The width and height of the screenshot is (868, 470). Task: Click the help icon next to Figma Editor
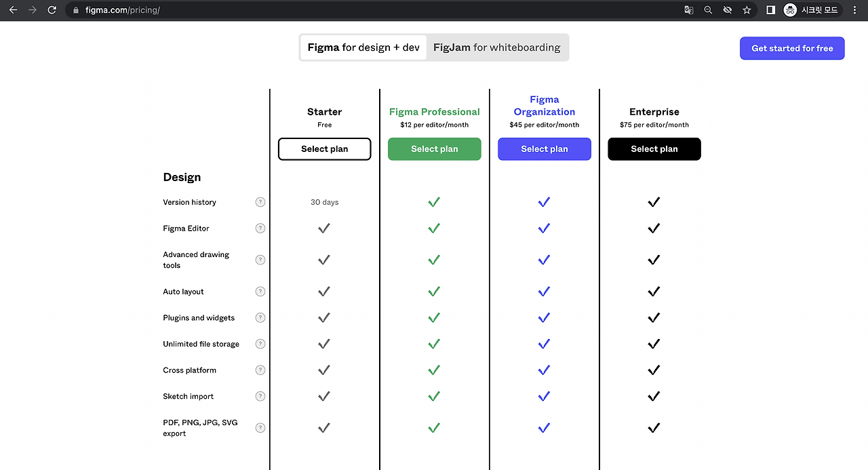[260, 229]
